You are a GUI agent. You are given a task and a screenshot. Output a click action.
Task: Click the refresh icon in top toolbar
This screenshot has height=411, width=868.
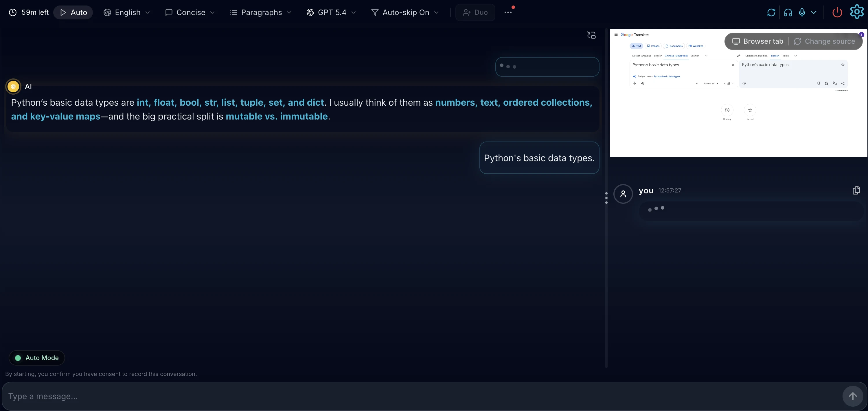[771, 12]
